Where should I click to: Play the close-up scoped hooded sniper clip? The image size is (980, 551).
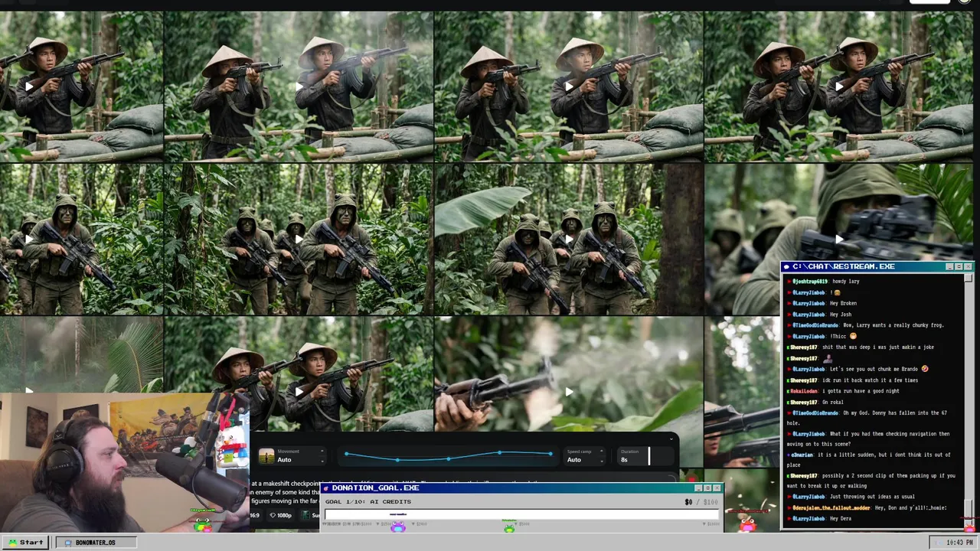click(840, 240)
